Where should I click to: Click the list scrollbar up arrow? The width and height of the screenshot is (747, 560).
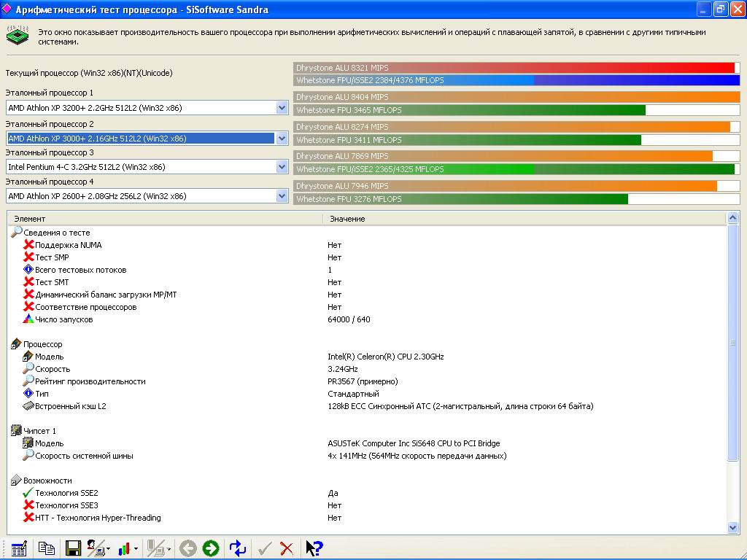click(732, 218)
